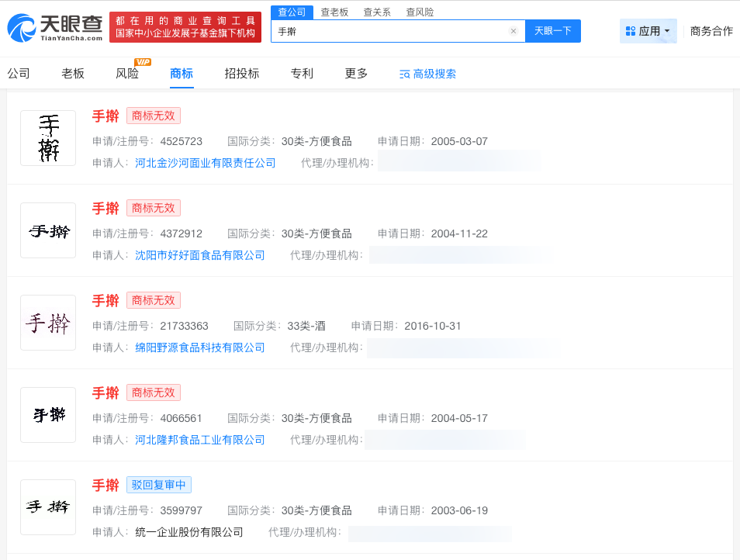The width and height of the screenshot is (740, 560).
Task: Open the TianYanCha logo homepage
Action: [55, 27]
